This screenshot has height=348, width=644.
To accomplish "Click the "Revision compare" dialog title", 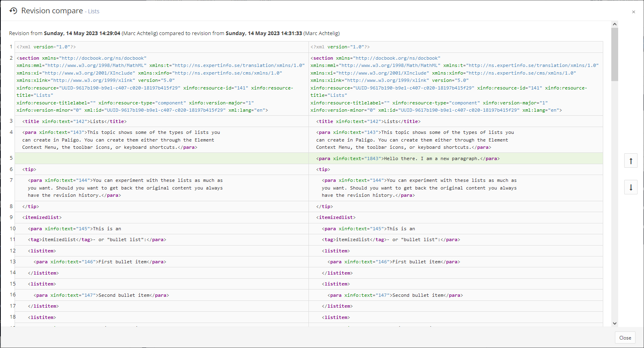I will tap(52, 11).
